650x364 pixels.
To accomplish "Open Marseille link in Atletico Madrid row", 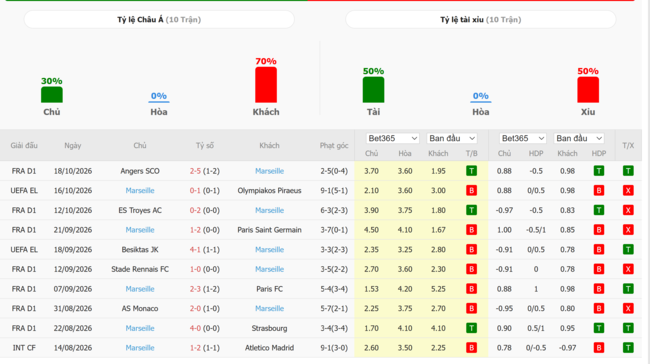I will (x=140, y=348).
